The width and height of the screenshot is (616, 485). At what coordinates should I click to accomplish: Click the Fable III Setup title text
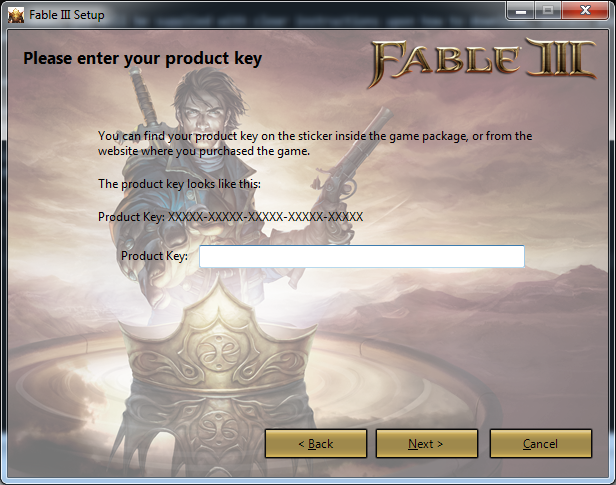pos(67,15)
